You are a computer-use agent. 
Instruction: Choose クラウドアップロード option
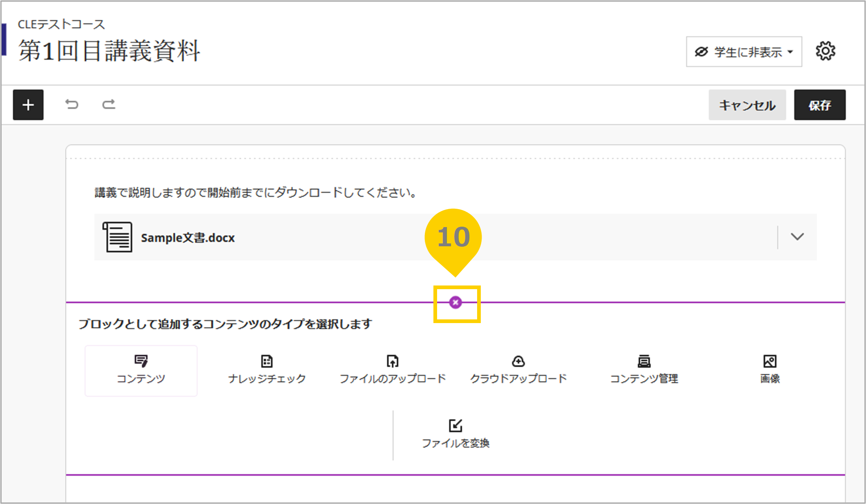(518, 370)
